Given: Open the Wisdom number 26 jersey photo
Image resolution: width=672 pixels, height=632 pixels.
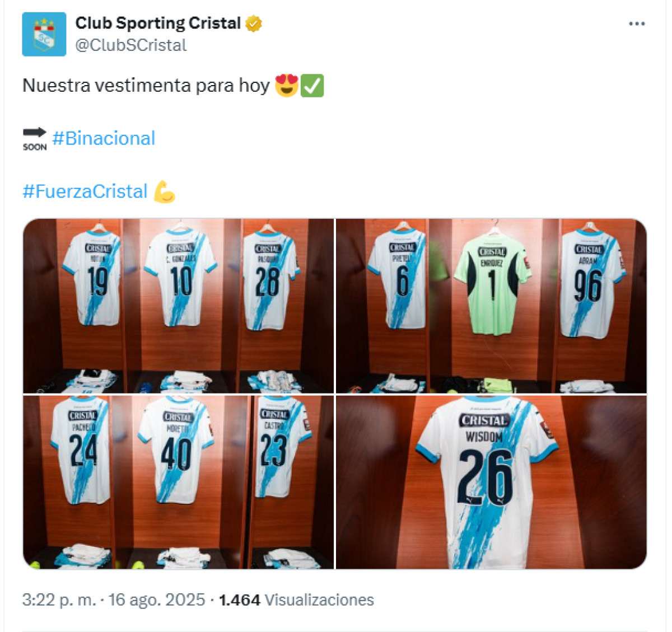Looking at the screenshot, I should pos(491,482).
